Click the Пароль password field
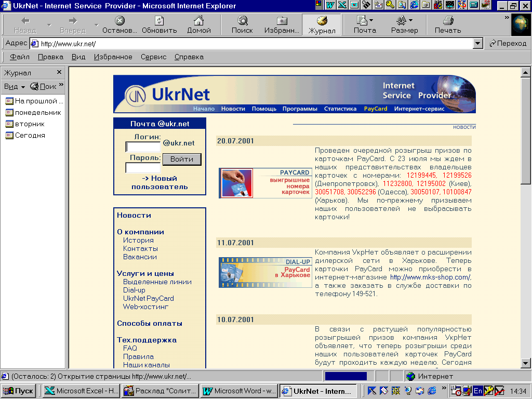Screen dimensions: 532x399 point(143,168)
